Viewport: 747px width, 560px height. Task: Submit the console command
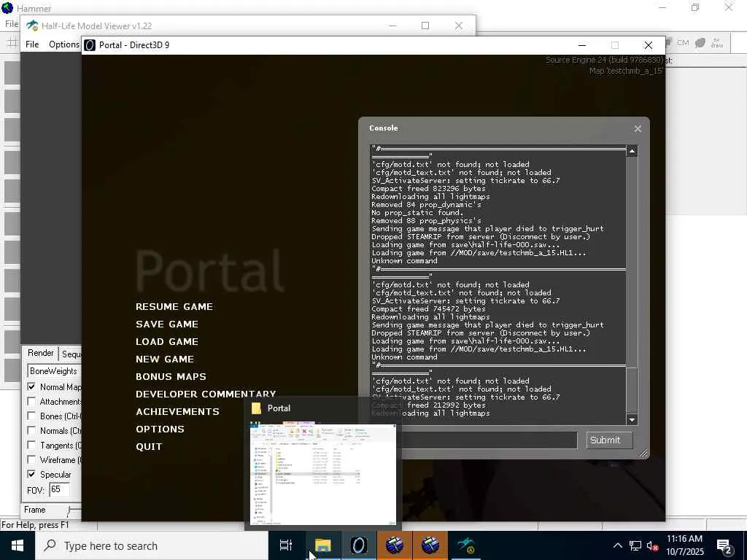[x=609, y=440]
